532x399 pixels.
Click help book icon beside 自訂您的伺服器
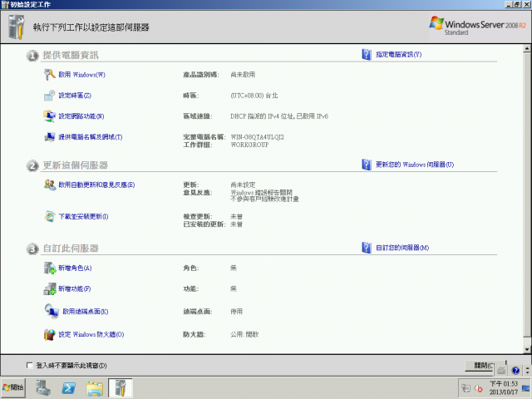367,248
